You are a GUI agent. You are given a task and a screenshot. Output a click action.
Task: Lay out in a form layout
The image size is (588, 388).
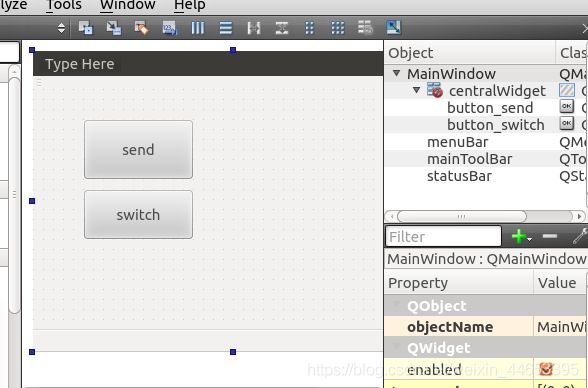pos(310,28)
